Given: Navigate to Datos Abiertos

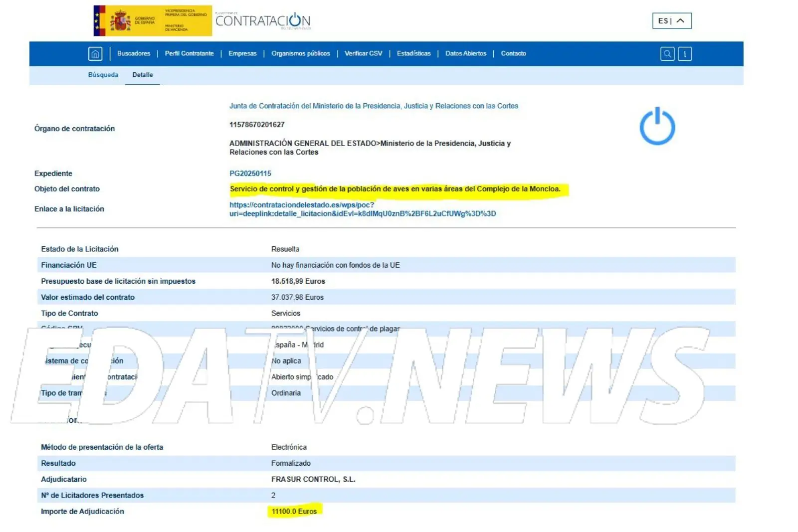Looking at the screenshot, I should coord(465,54).
